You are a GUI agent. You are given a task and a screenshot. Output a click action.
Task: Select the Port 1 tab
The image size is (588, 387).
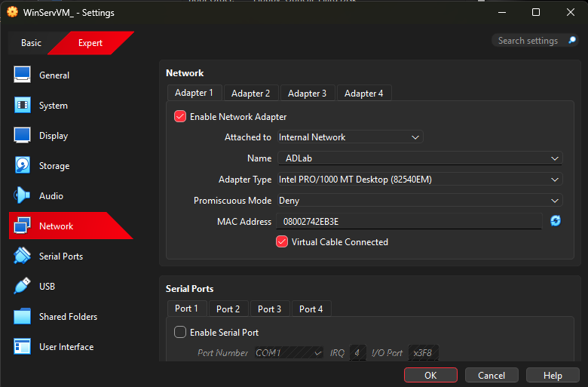point(186,309)
